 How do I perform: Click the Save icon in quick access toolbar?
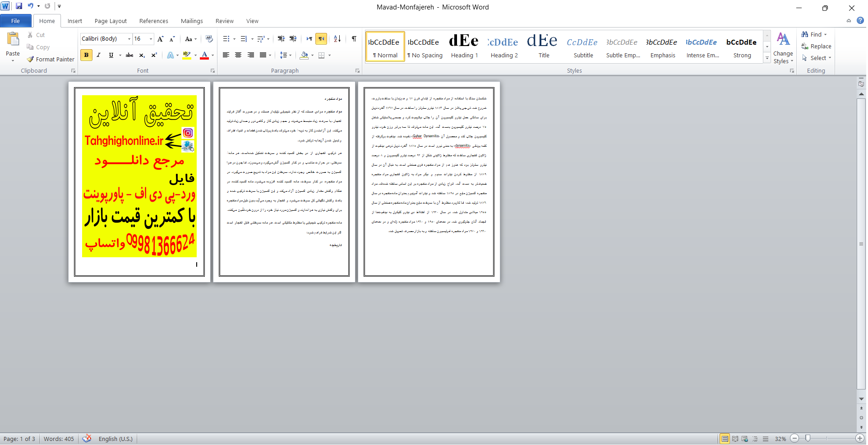[x=18, y=6]
